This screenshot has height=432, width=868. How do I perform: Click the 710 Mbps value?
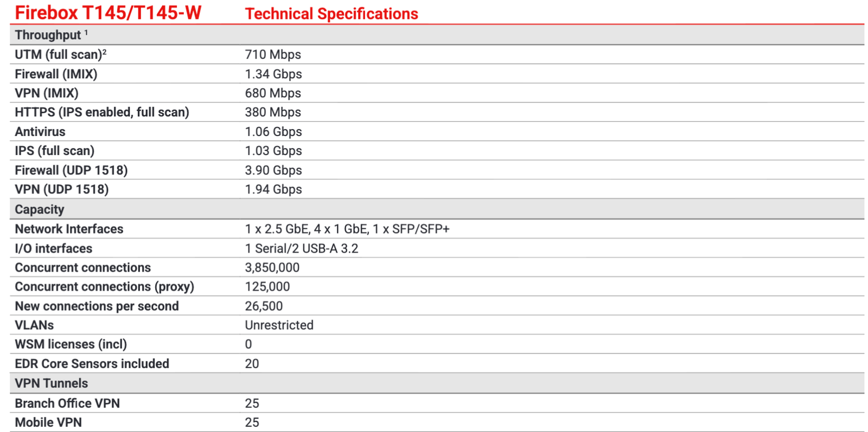pyautogui.click(x=272, y=55)
